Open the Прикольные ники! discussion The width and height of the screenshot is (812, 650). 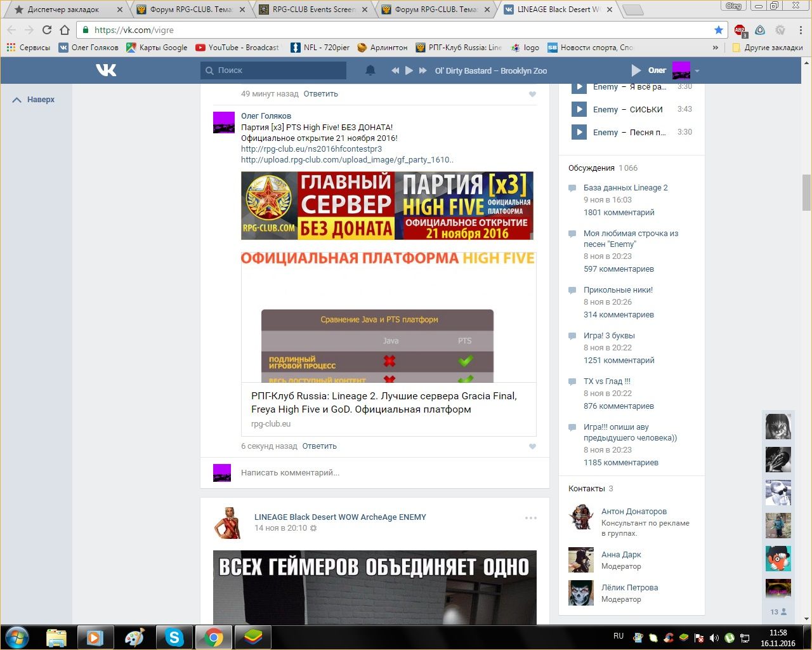[618, 290]
